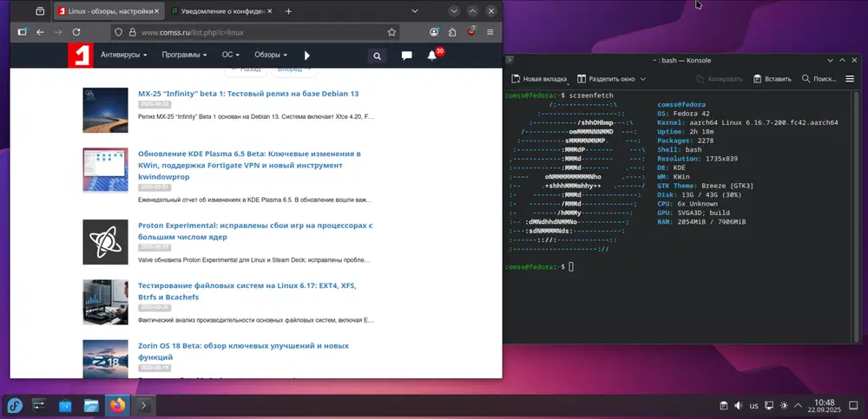868x419 pixels.
Task: Open display configuration tray icon
Action: point(769,406)
